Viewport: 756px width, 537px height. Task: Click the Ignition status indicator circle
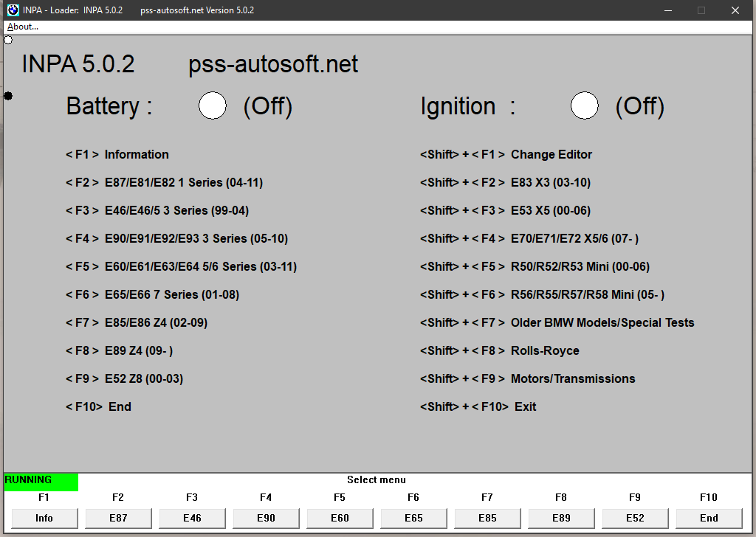tap(585, 105)
